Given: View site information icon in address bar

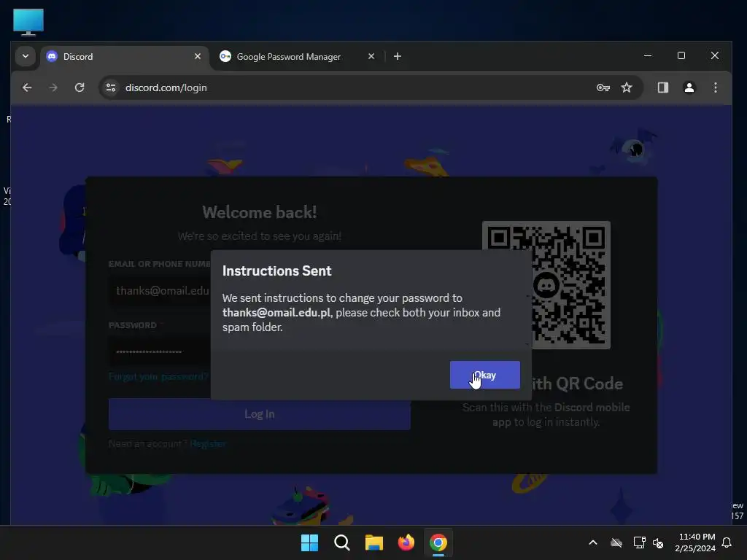Looking at the screenshot, I should (111, 87).
